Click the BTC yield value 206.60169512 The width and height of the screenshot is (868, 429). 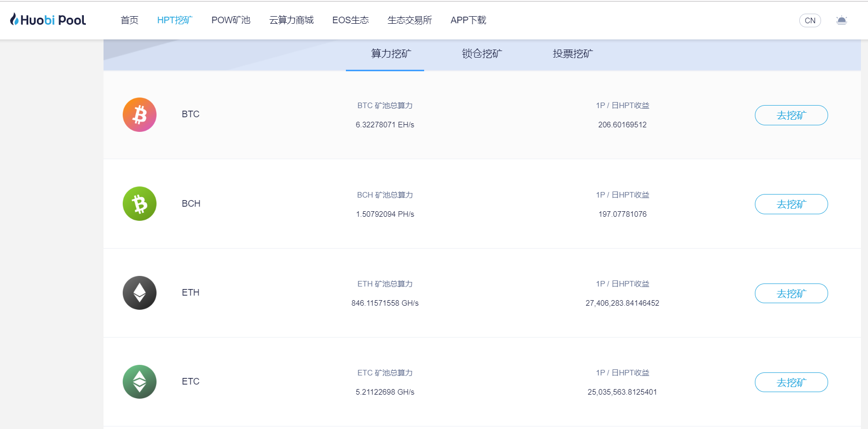pos(622,125)
